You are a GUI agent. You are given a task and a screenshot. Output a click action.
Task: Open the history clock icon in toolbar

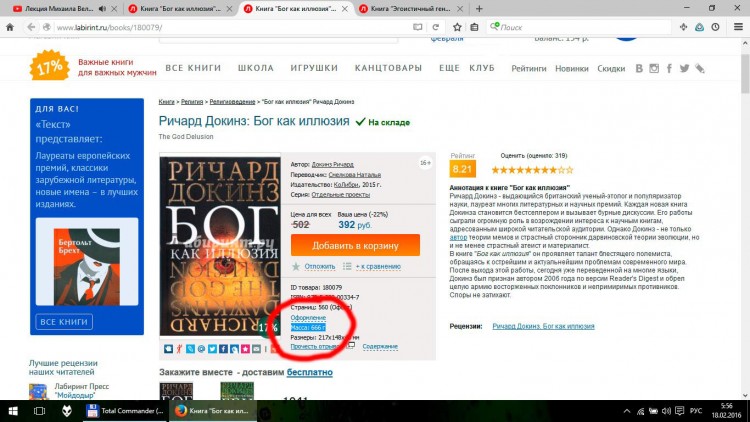[715, 27]
